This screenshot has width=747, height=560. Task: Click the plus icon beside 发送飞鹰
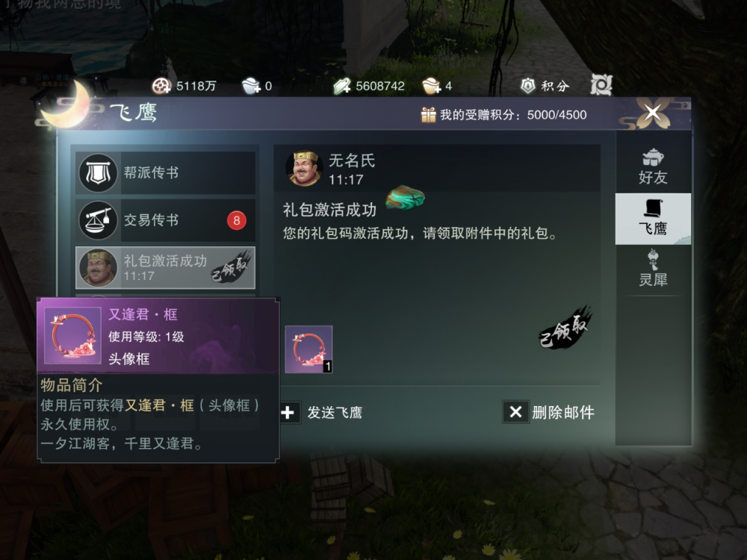point(288,412)
